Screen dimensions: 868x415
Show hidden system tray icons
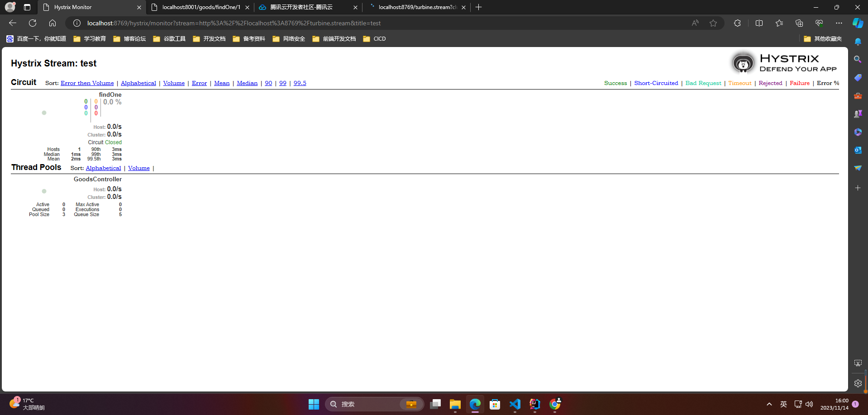coord(769,404)
